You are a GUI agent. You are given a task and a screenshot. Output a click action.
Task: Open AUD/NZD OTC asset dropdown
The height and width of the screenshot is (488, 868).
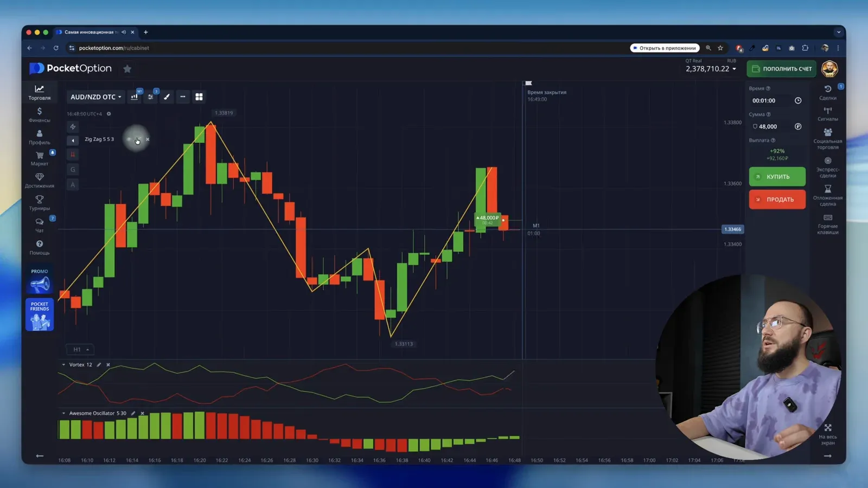(x=96, y=97)
